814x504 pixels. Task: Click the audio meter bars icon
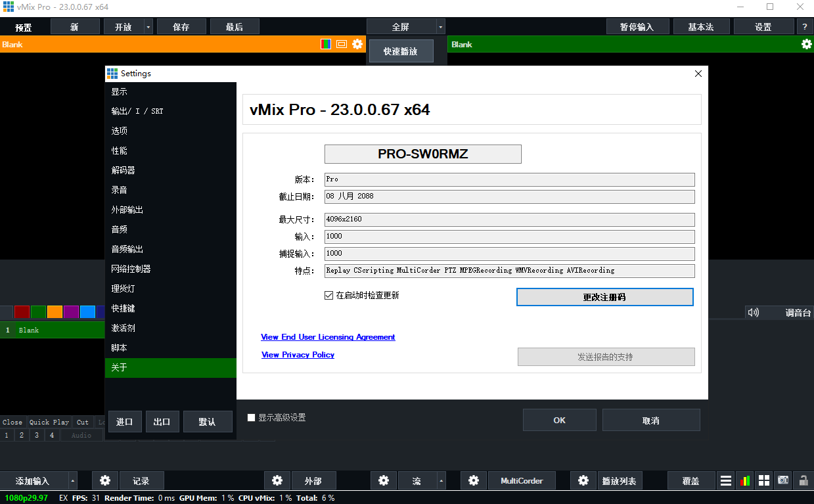pyautogui.click(x=745, y=480)
